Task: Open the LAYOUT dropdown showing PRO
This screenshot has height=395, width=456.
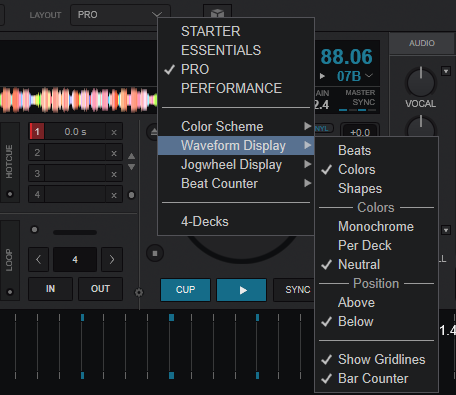Action: pos(120,15)
